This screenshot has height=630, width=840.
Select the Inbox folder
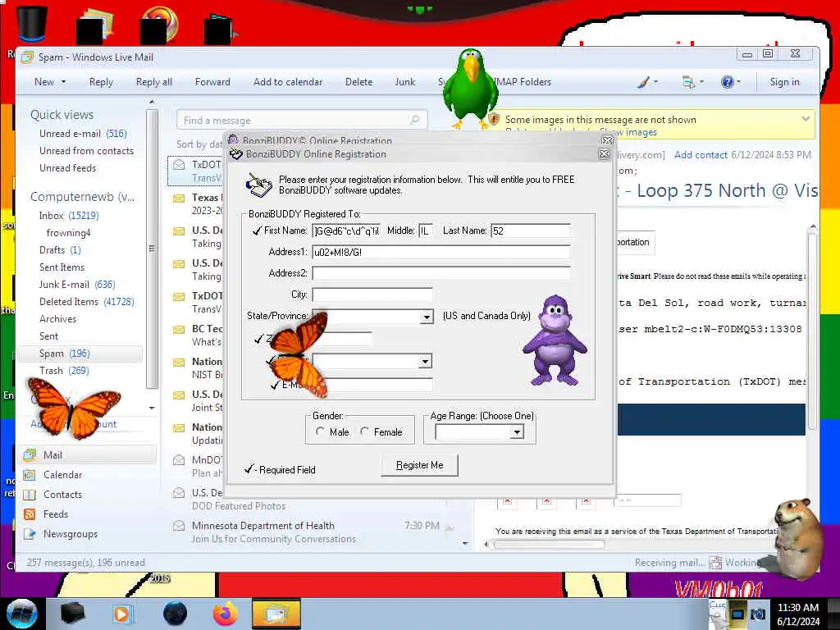pos(69,216)
